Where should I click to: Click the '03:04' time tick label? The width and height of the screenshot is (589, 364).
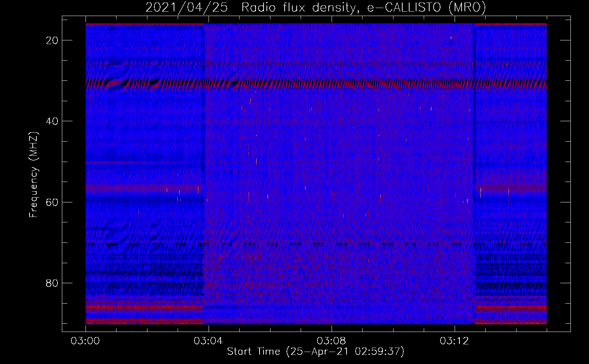tap(208, 341)
